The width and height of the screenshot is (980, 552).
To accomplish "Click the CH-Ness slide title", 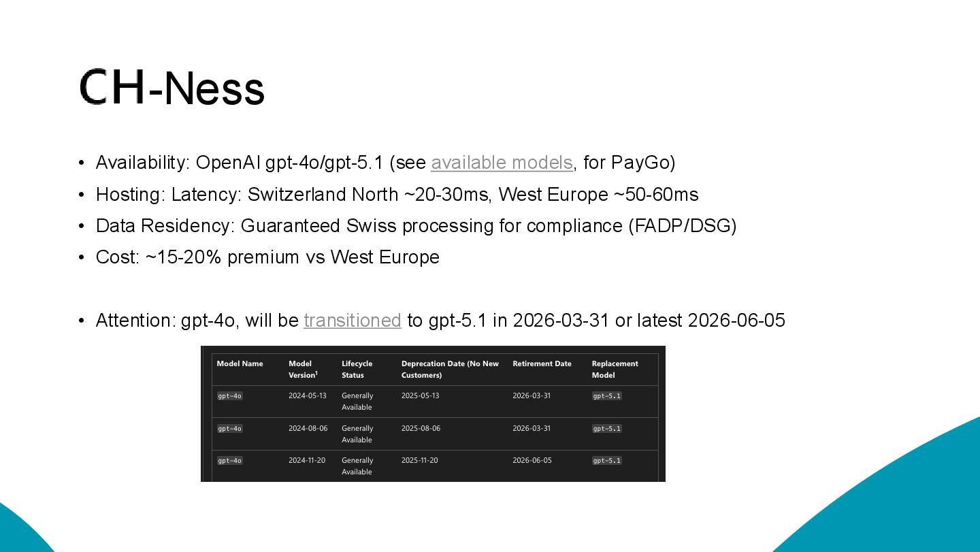I will 172,88.
